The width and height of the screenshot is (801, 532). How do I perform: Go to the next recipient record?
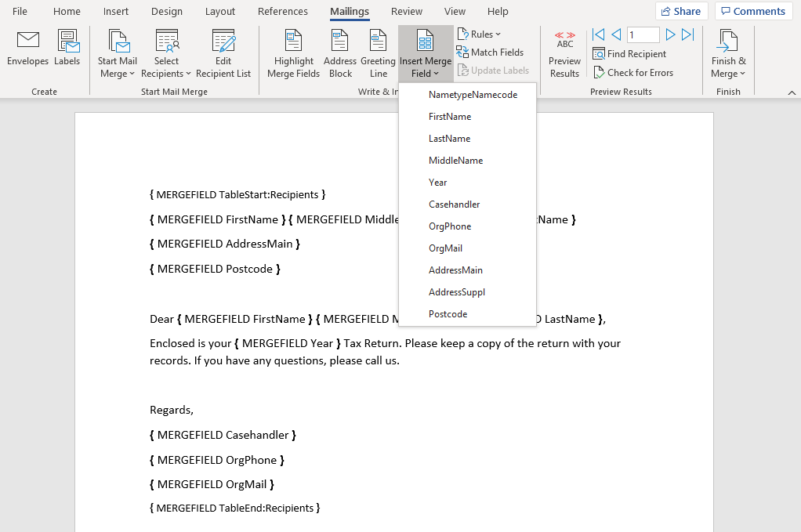670,34
